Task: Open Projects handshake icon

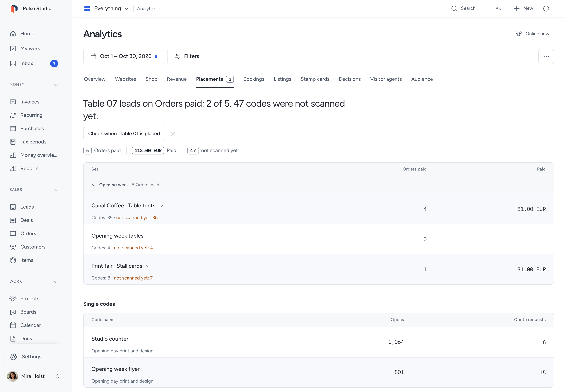Action: [13, 299]
